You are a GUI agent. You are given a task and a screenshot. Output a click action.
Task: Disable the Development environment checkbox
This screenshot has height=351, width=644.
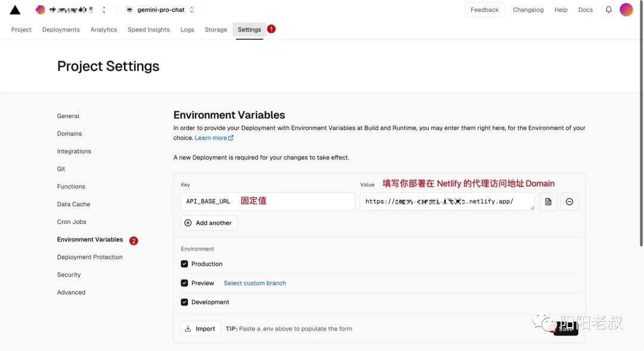pos(184,302)
